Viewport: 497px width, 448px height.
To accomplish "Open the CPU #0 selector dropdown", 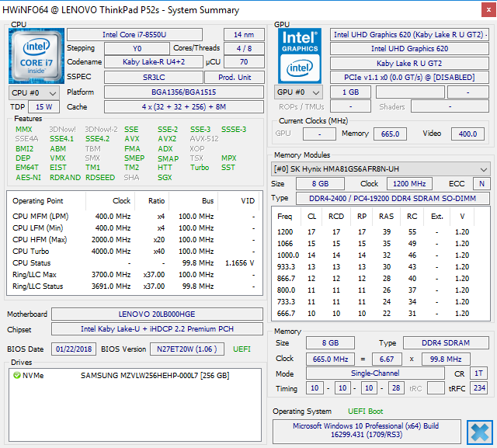I will pyautogui.click(x=34, y=93).
